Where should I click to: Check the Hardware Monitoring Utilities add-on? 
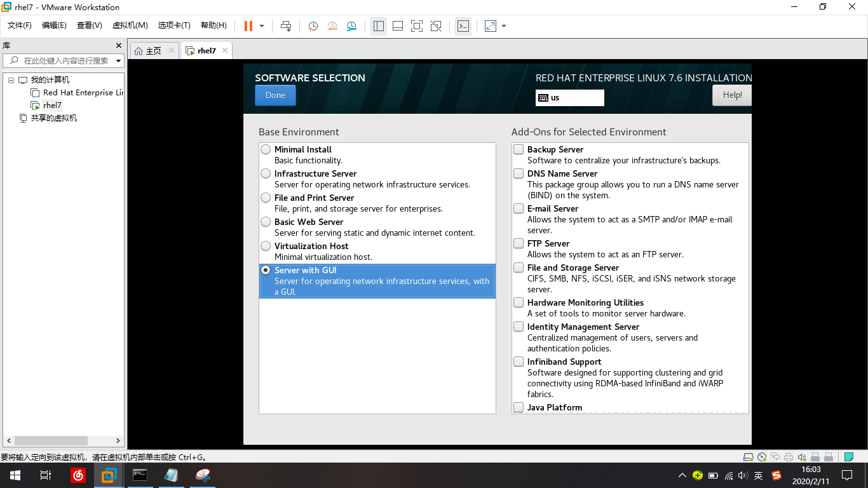[x=519, y=302]
